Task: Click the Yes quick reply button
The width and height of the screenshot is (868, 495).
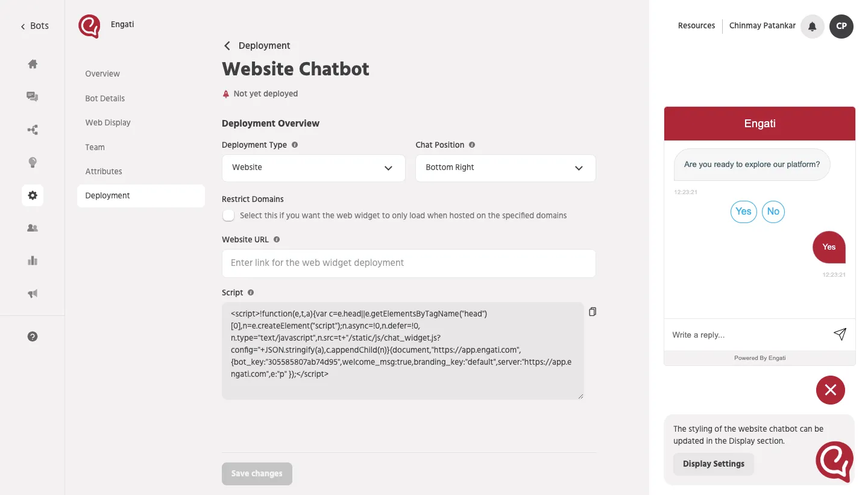Action: point(743,212)
